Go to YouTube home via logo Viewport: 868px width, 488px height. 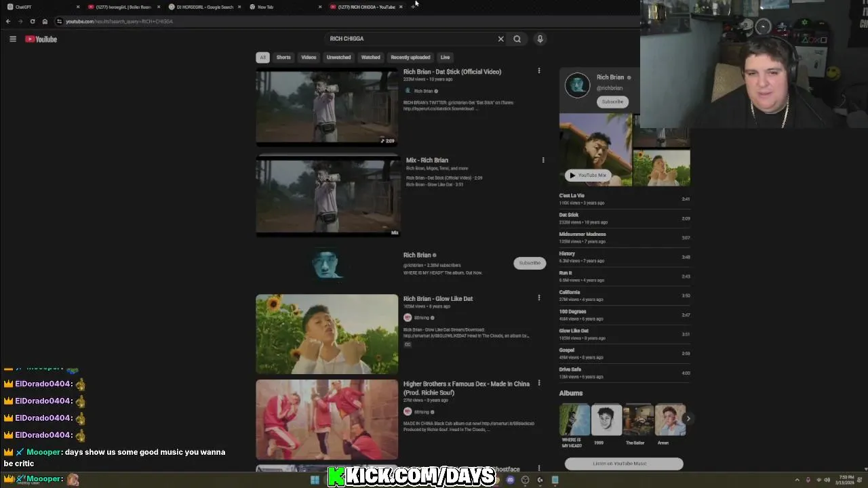41,39
